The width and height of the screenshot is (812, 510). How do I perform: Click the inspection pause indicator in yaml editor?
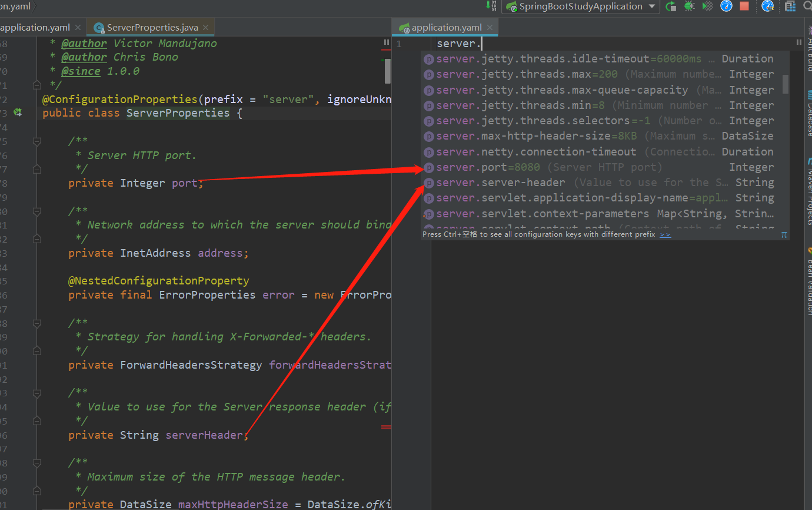pos(799,42)
